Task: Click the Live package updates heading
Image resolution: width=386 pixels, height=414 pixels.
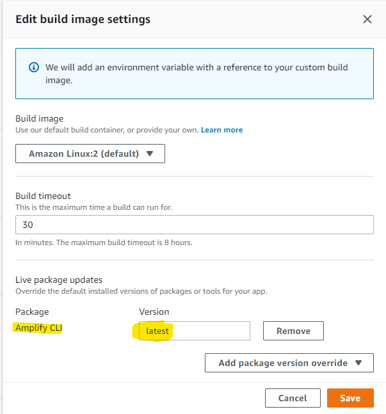Action: 59,280
